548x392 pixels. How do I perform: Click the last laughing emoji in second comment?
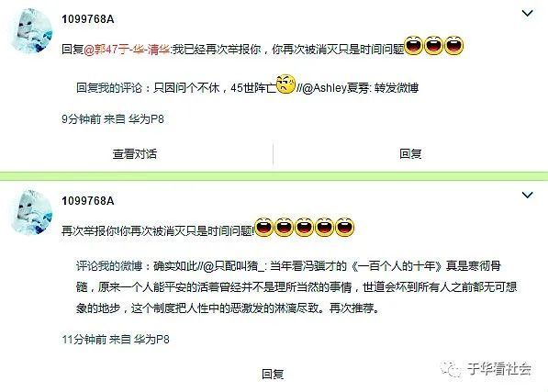(345, 227)
